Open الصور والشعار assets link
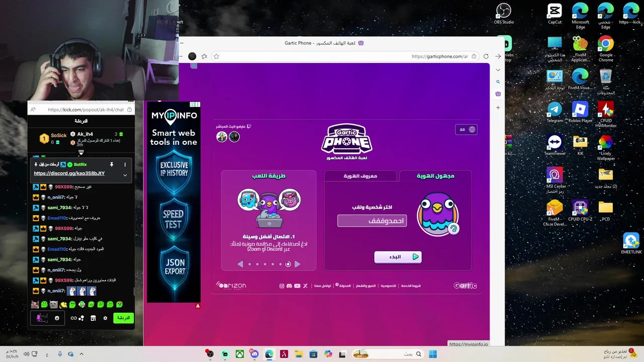Viewport: 644px width, 362px height. (x=366, y=286)
